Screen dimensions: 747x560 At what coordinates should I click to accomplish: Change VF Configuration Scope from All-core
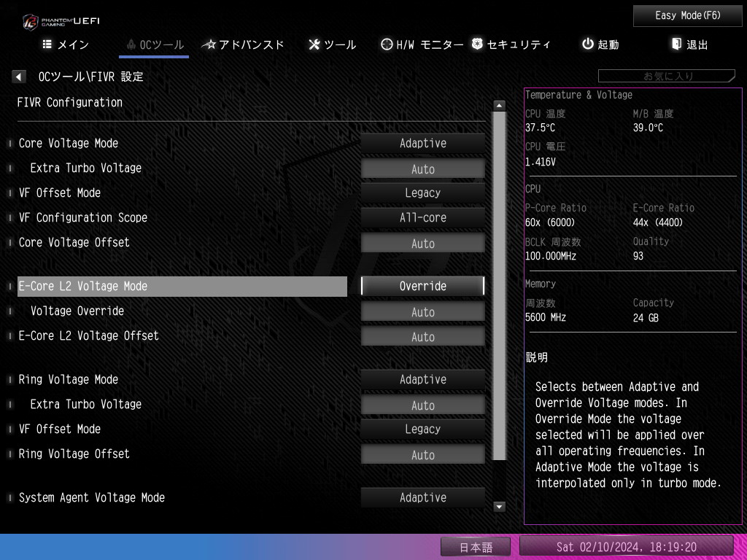[422, 218]
